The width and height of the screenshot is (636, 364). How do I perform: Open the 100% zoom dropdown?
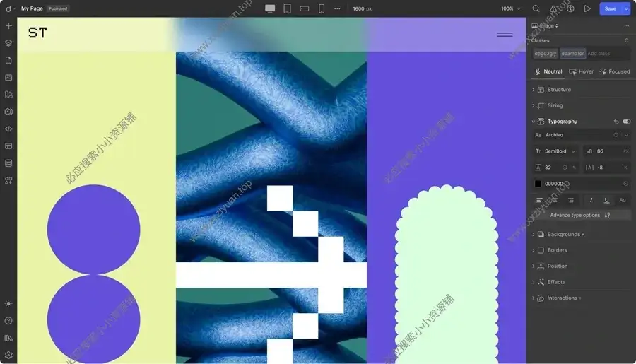[511, 8]
